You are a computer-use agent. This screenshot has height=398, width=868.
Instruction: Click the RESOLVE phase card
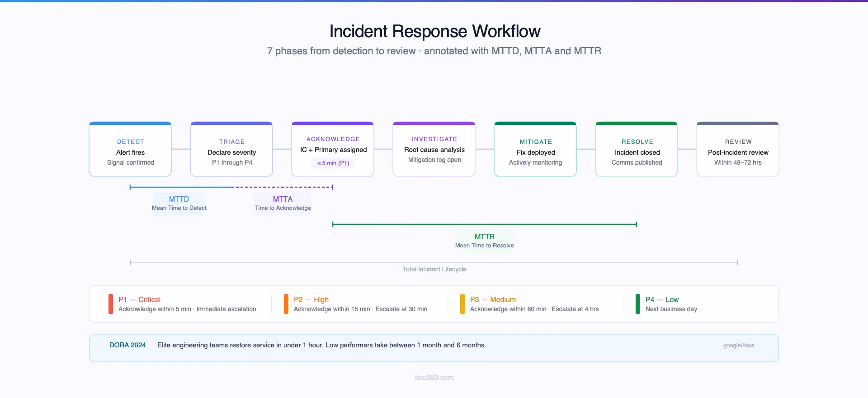(637, 149)
